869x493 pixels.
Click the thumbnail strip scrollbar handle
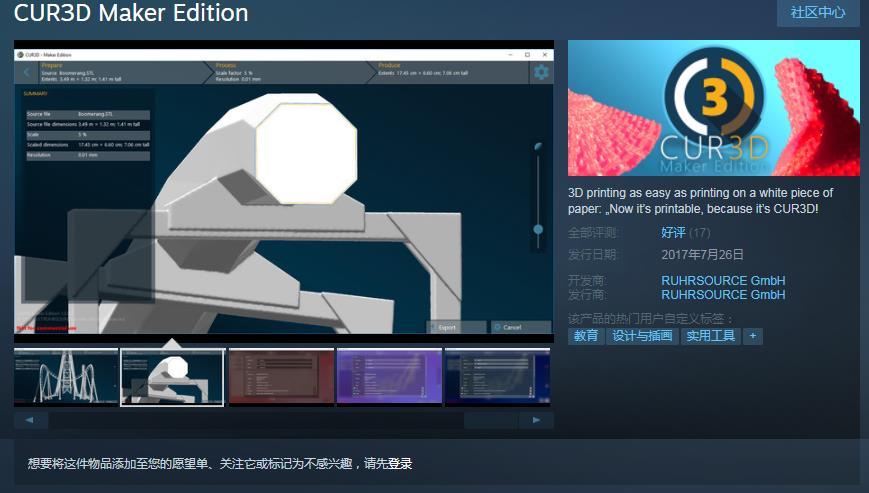(x=491, y=420)
